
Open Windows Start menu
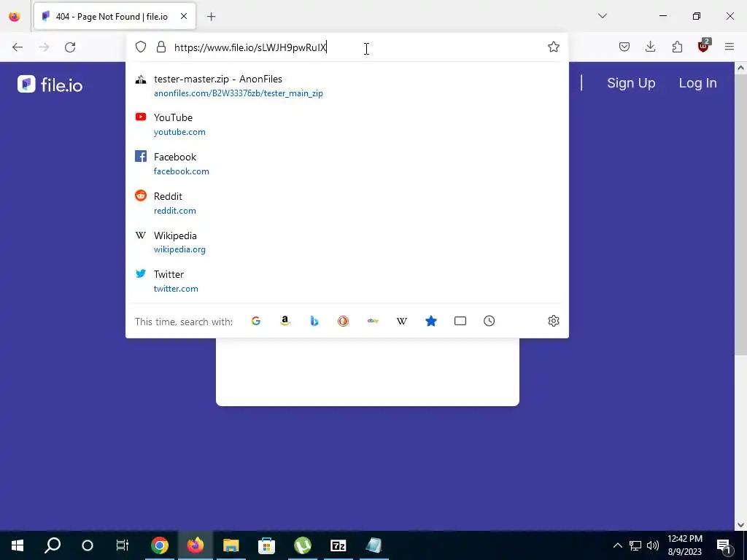(x=18, y=545)
